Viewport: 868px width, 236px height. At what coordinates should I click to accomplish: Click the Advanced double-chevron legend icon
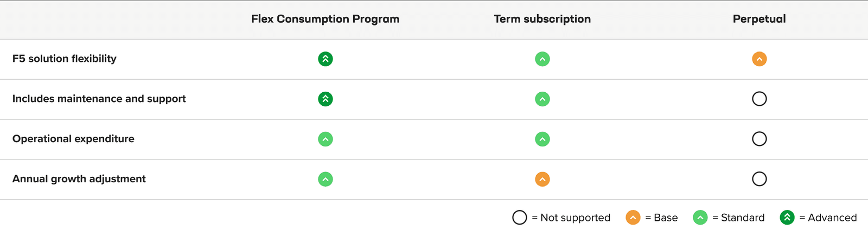787,218
